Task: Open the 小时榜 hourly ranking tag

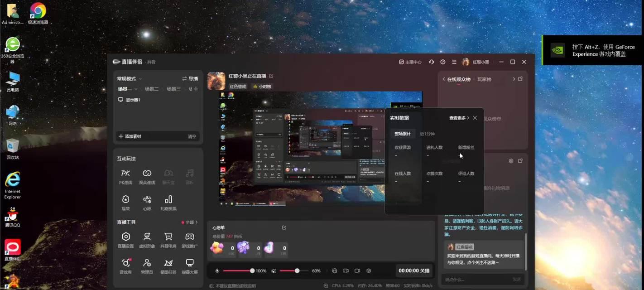Action: pyautogui.click(x=262, y=86)
